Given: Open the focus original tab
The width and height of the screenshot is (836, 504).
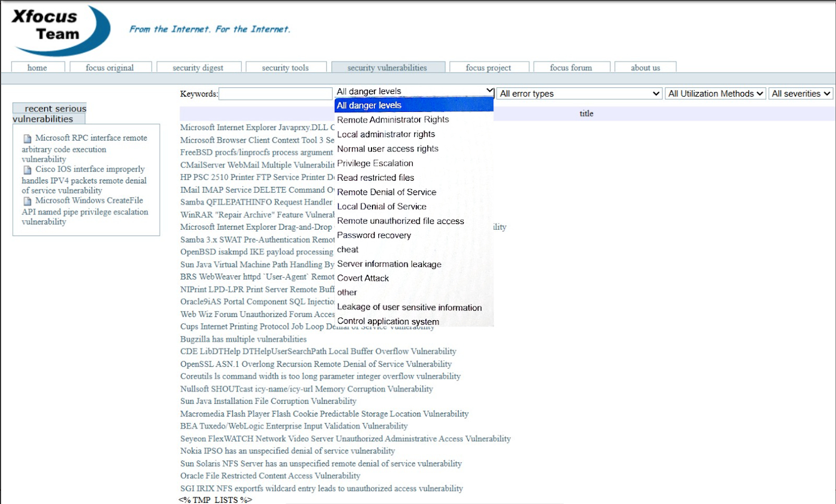Looking at the screenshot, I should coord(110,67).
